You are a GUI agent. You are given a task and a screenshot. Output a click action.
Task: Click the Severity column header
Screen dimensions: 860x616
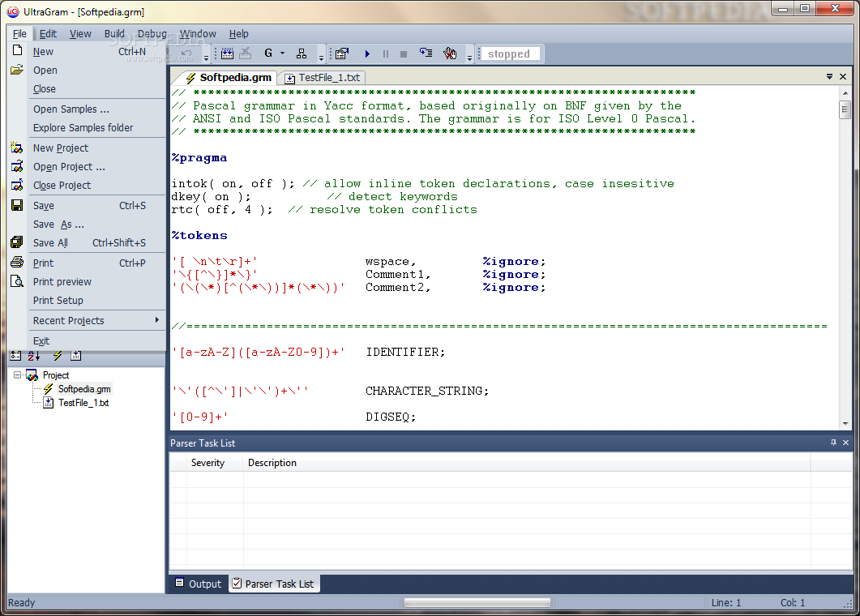point(215,463)
